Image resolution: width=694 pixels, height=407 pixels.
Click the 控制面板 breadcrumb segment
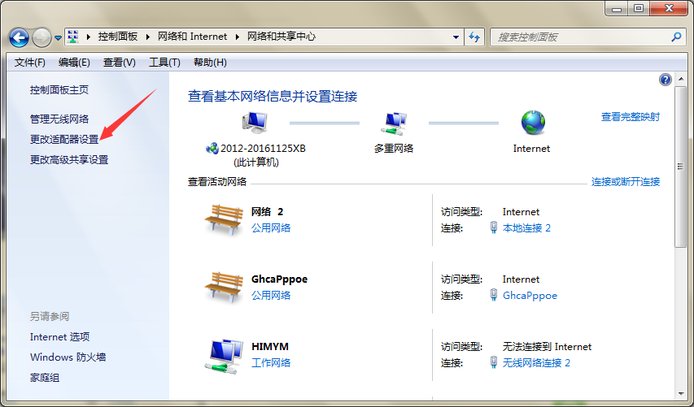(x=118, y=37)
